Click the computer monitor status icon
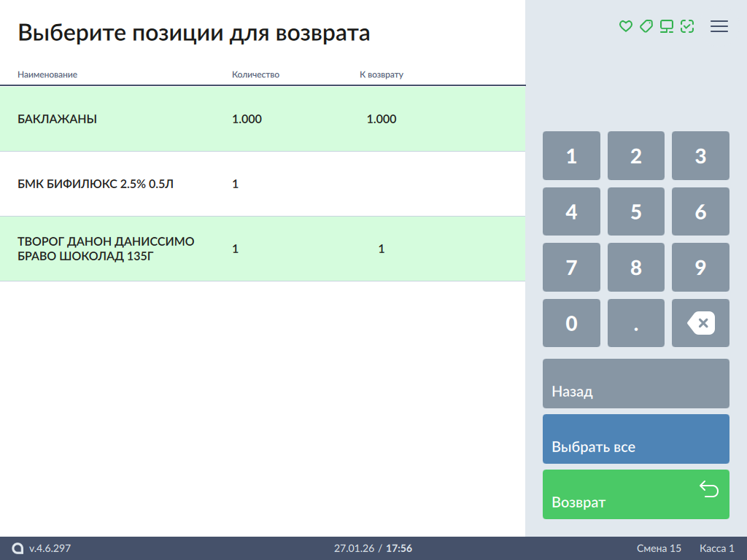 click(x=666, y=26)
